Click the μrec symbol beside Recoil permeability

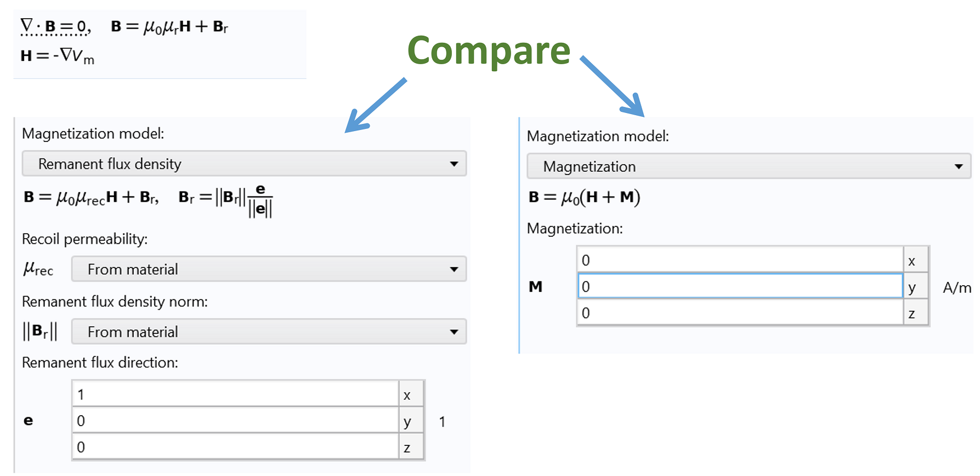38,269
